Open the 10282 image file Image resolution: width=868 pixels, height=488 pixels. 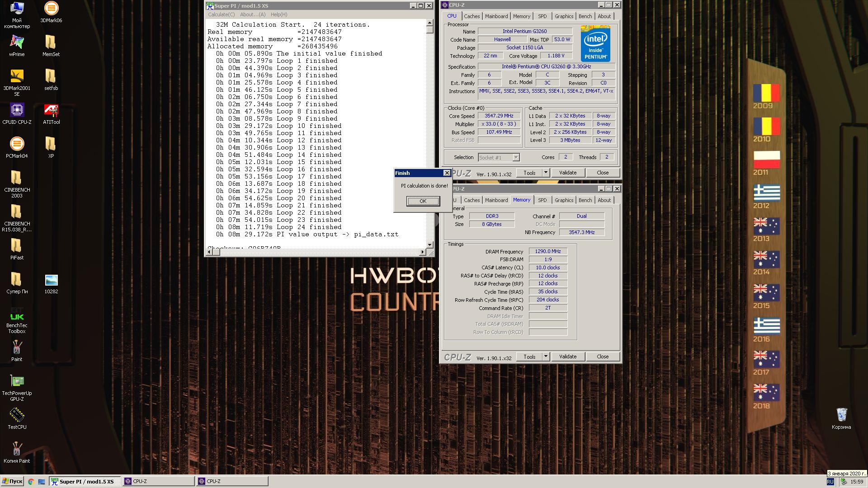[51, 283]
